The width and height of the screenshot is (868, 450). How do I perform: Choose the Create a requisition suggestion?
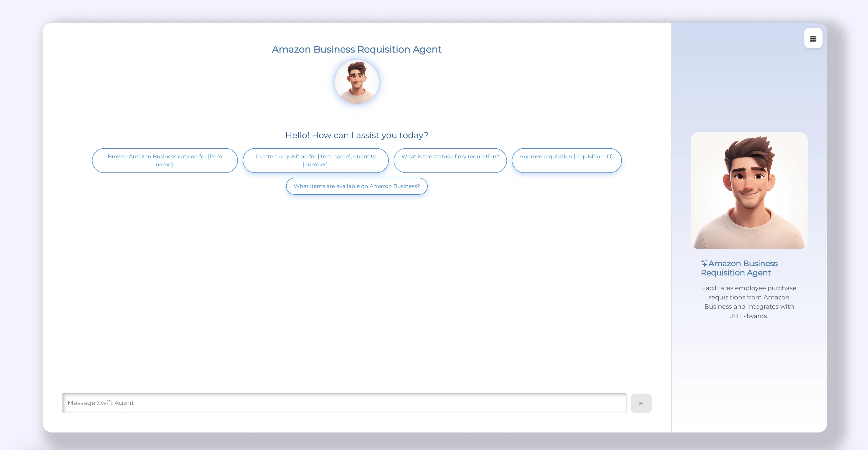[x=315, y=160]
